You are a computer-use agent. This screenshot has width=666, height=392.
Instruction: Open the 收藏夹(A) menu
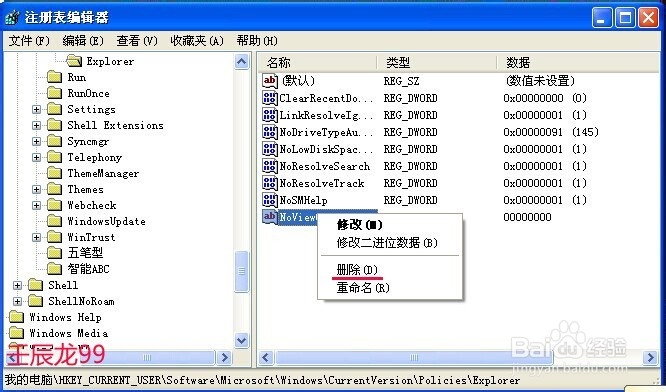pyautogui.click(x=197, y=41)
